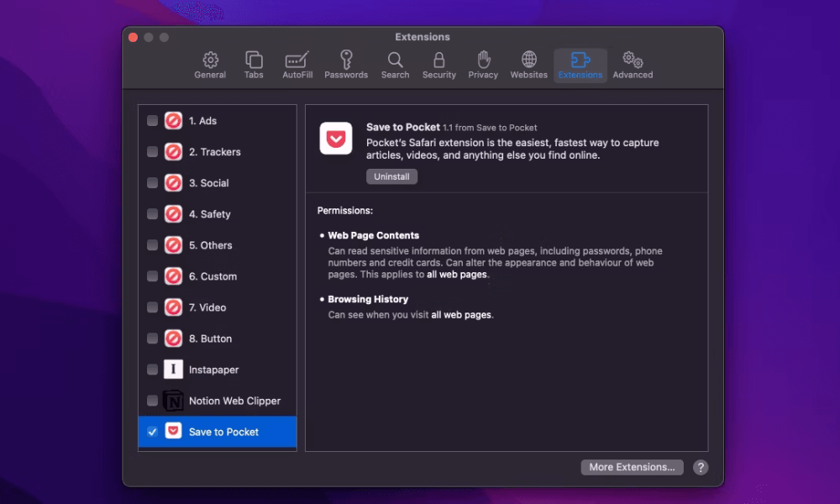Image resolution: width=840 pixels, height=504 pixels.
Task: Enable the 6. Custom extension checkbox
Action: coord(152,276)
